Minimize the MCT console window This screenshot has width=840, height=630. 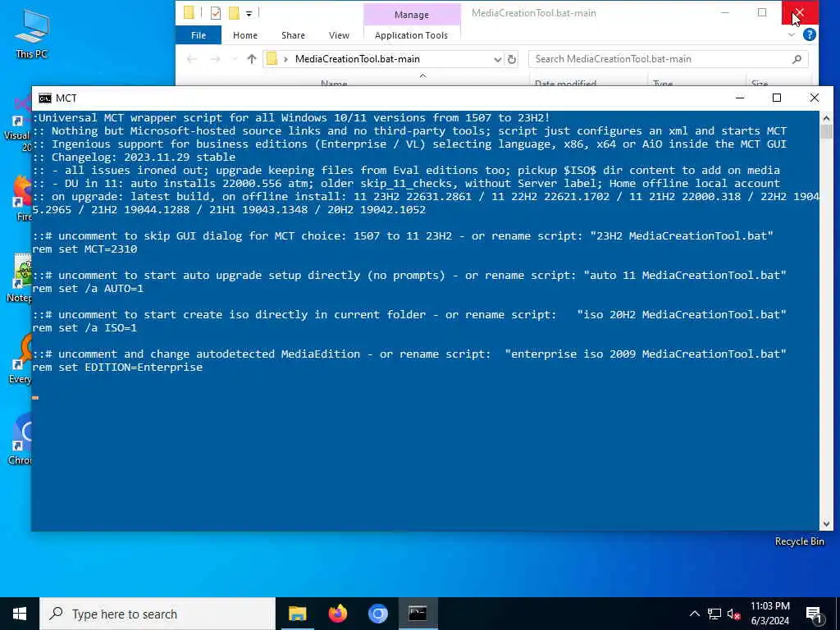click(740, 98)
